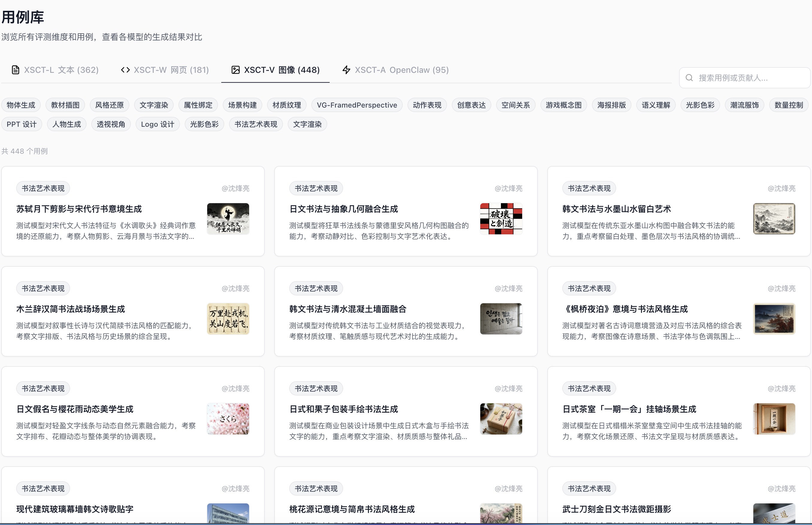Open the 韩文书法与清水混凝土墙面融合 case
812x525 pixels.
pos(348,309)
